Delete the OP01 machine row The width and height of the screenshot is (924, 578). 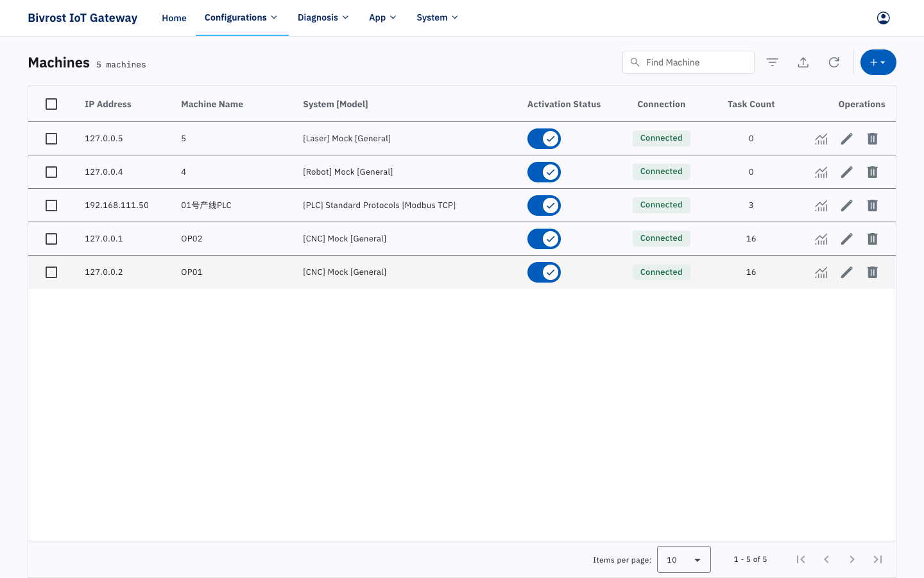[873, 272]
